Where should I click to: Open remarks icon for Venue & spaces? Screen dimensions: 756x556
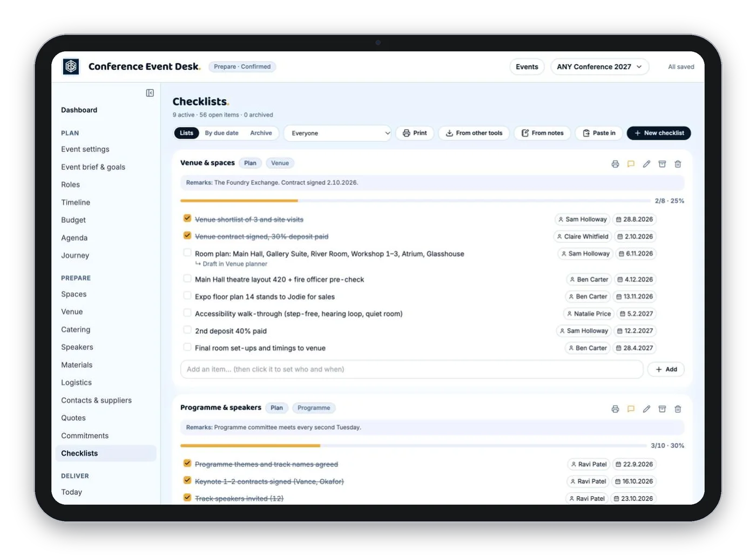pyautogui.click(x=631, y=164)
